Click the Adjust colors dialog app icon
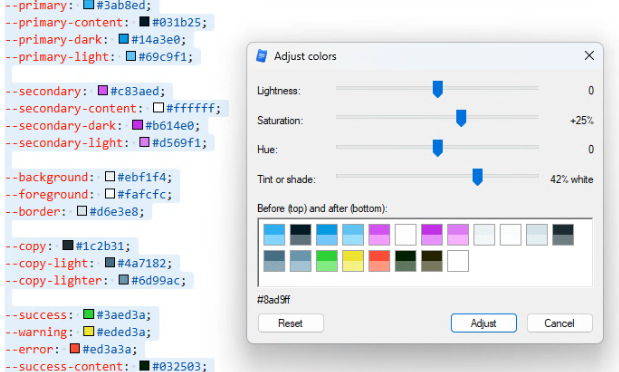The width and height of the screenshot is (619, 372). pyautogui.click(x=261, y=56)
